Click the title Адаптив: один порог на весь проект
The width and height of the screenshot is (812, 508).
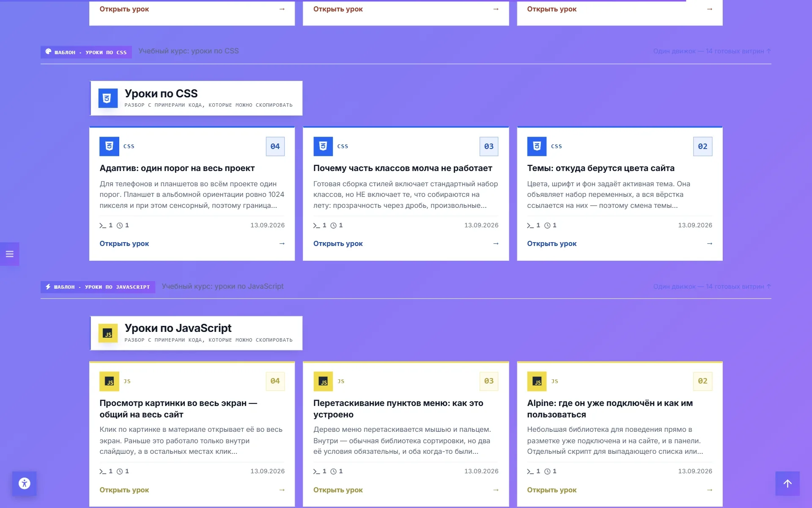point(177,168)
